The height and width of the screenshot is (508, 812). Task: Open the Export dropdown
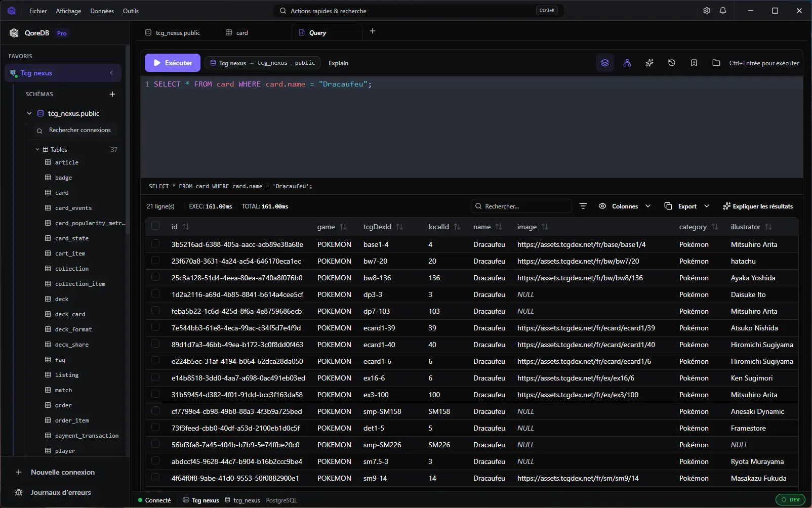click(x=687, y=206)
